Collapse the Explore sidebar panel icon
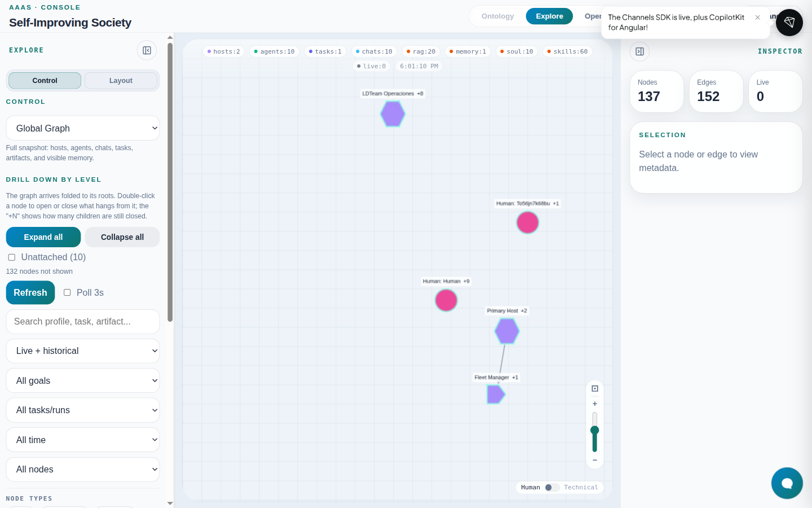Viewport: 812px width, 508px height. click(x=147, y=51)
